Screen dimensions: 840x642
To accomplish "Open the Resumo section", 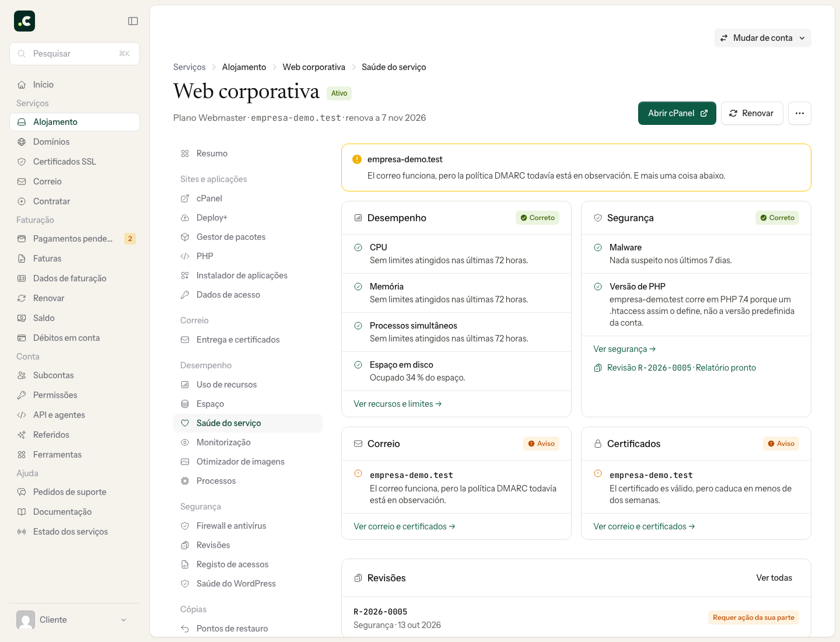I will click(x=248, y=153).
